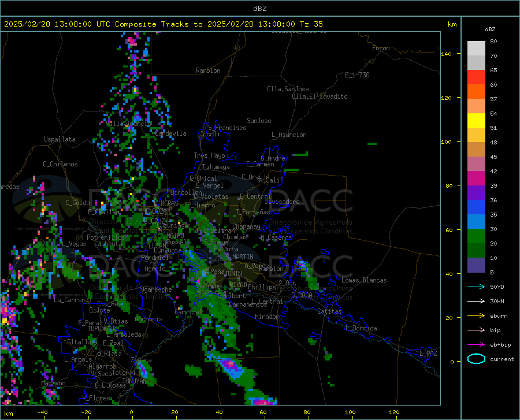The image size is (520, 420).
Task: Click the 'Uspallata' map label
Action: (x=60, y=139)
